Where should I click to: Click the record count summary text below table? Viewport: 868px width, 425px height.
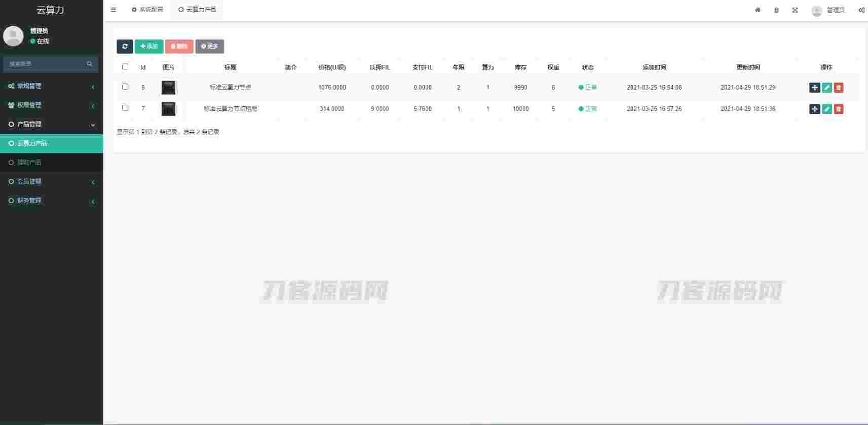click(168, 132)
